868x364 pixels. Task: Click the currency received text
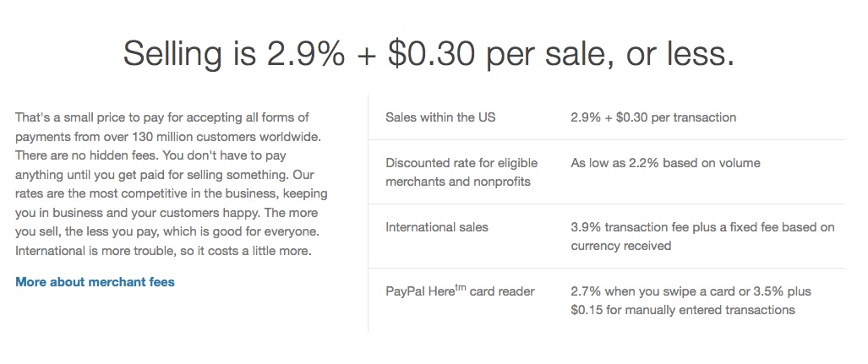pos(620,246)
